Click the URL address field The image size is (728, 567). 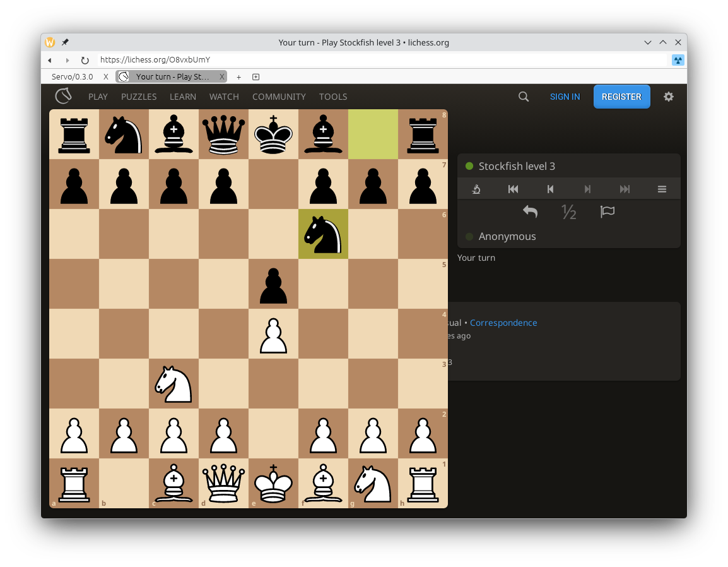pyautogui.click(x=380, y=59)
